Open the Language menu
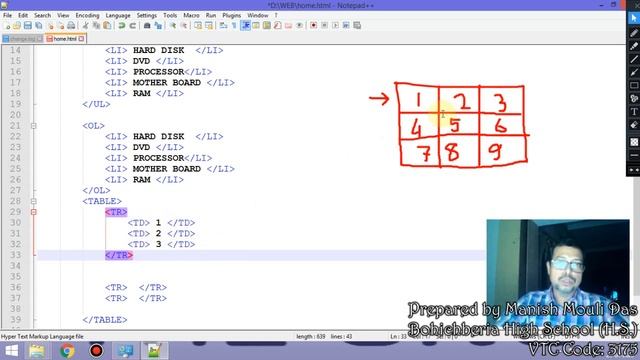This screenshot has height=360, width=640. pos(118,15)
